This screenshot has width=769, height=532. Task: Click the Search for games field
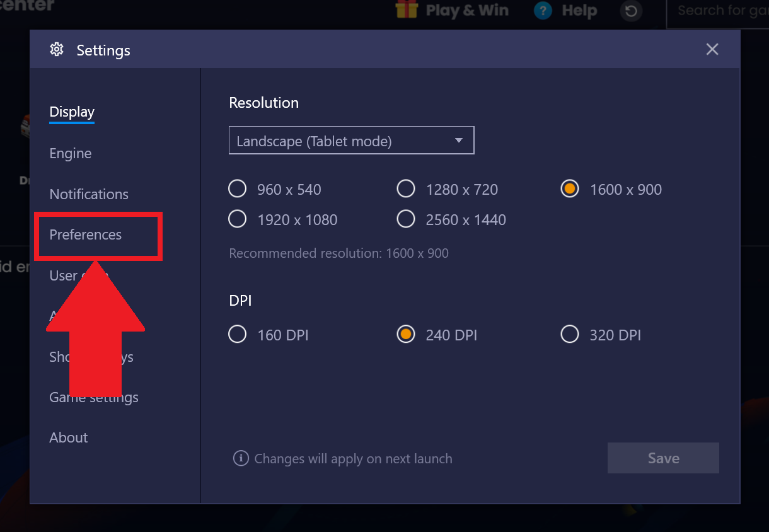click(718, 11)
